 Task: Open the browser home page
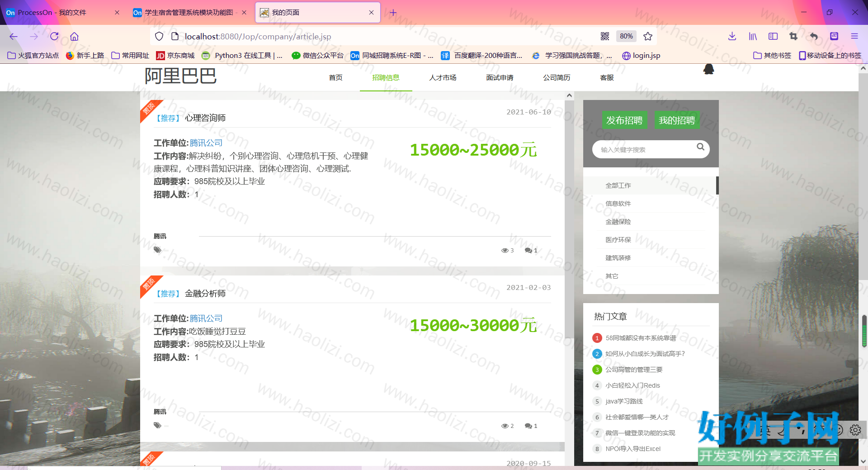[x=75, y=37]
